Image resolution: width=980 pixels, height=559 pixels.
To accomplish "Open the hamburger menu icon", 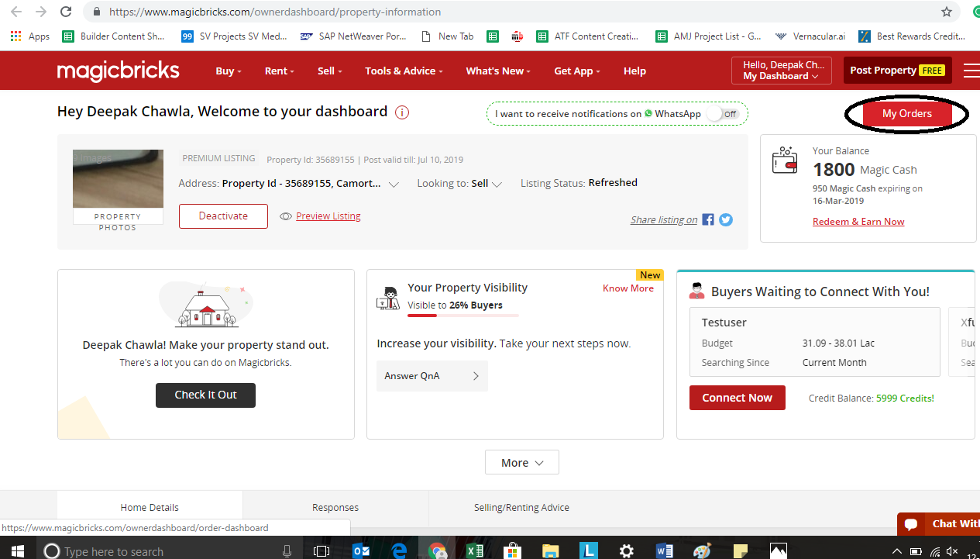I will tap(971, 71).
